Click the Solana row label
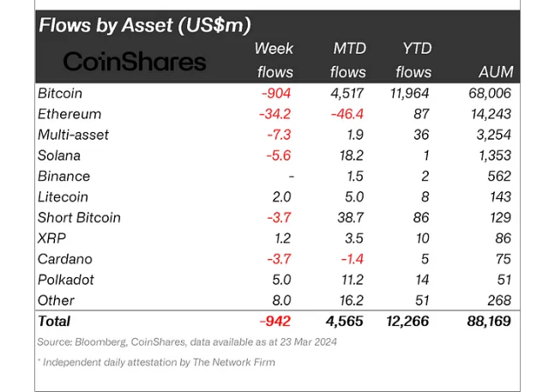The image size is (543, 392). tap(59, 155)
